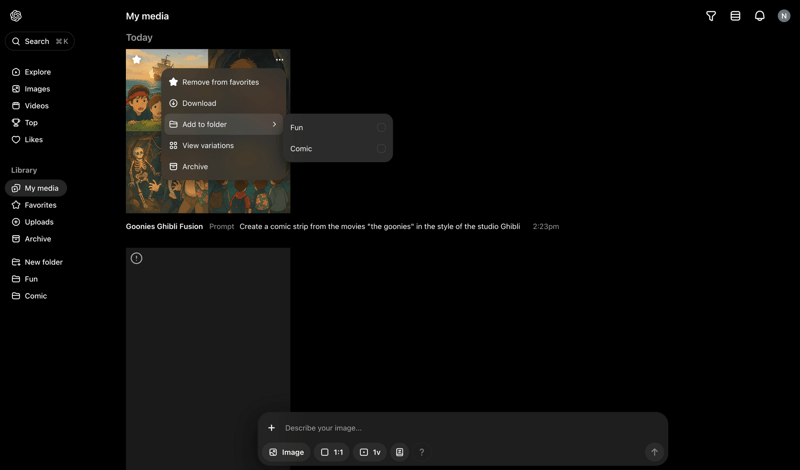
Task: Check the Fun folder radio circle
Action: [381, 127]
